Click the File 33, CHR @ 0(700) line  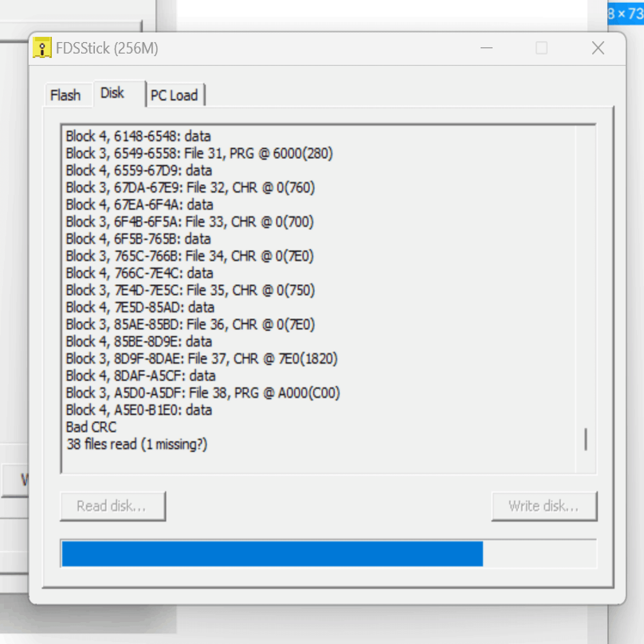[190, 222]
